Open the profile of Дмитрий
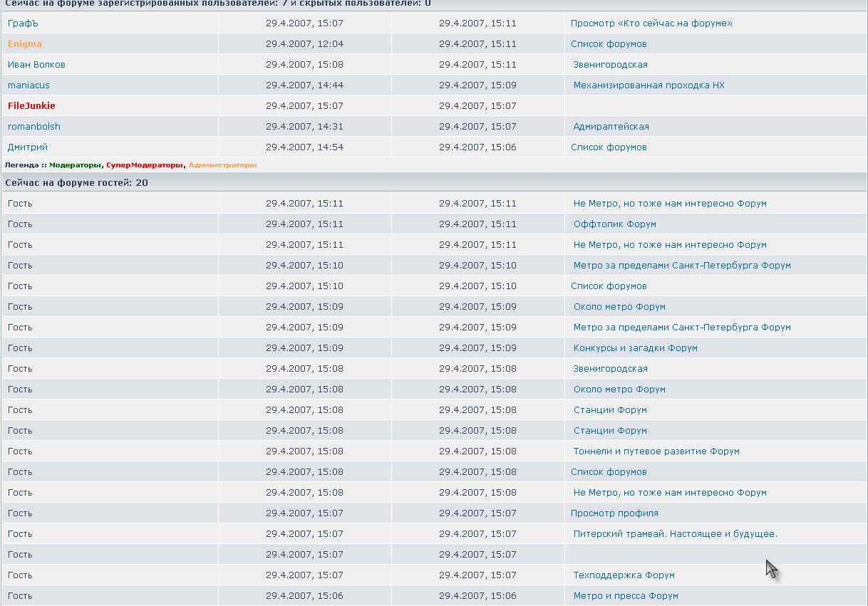Viewport: 868px width, 606px height. click(x=28, y=147)
